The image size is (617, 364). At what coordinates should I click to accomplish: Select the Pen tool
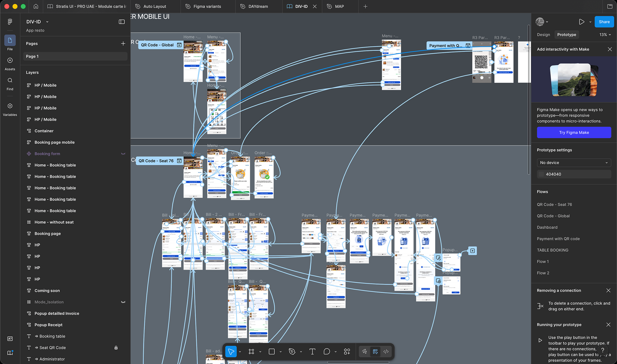coord(292,352)
